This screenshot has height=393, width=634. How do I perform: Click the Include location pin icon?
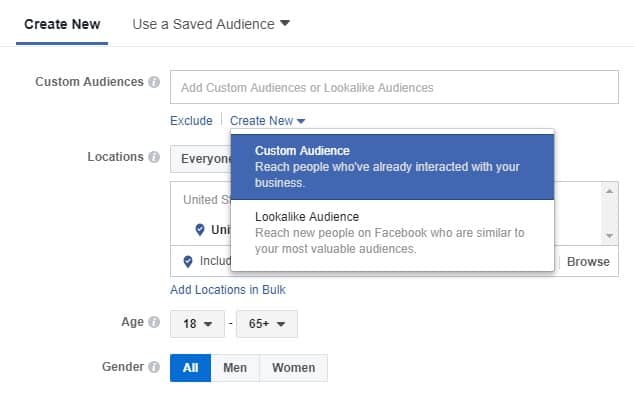(x=188, y=262)
